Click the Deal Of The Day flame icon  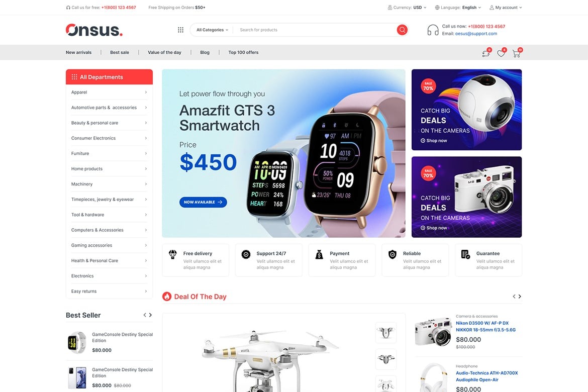(x=166, y=297)
